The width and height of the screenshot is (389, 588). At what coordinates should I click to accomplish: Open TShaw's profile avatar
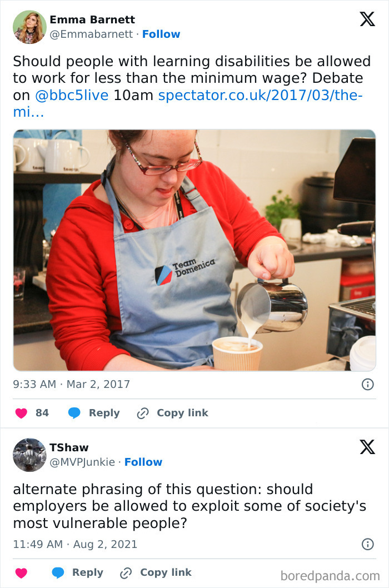[x=29, y=455]
